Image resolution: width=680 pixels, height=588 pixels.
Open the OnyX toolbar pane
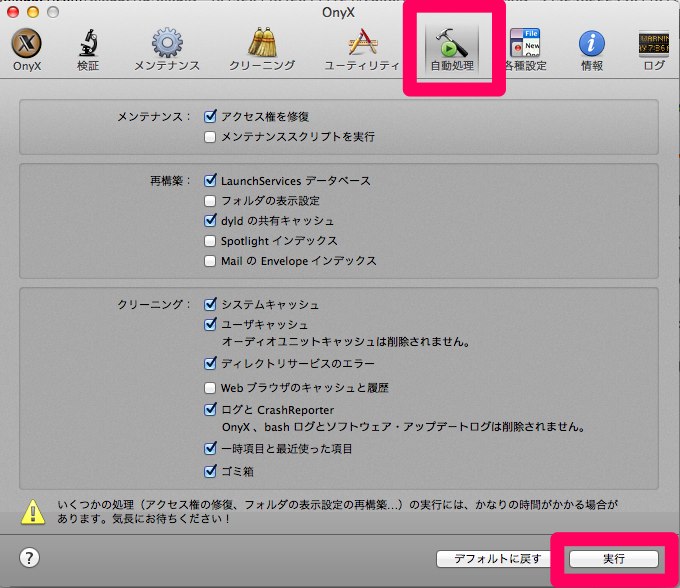26,49
